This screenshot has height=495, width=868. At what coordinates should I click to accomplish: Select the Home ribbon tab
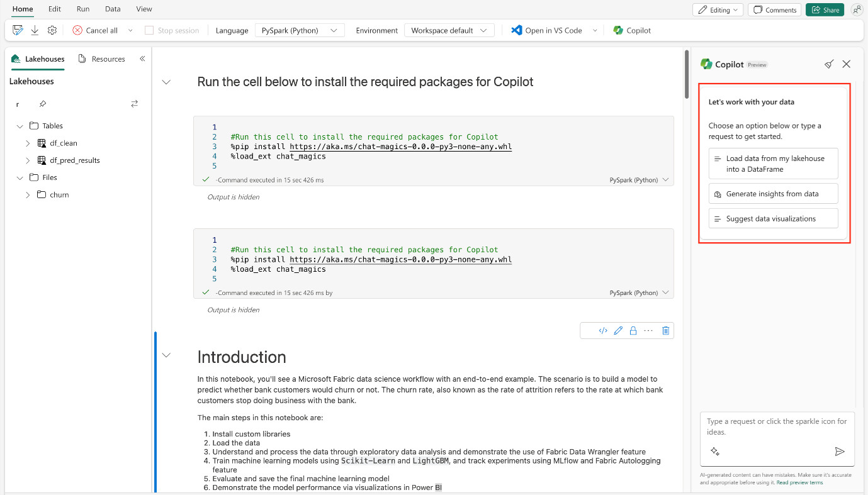click(23, 9)
